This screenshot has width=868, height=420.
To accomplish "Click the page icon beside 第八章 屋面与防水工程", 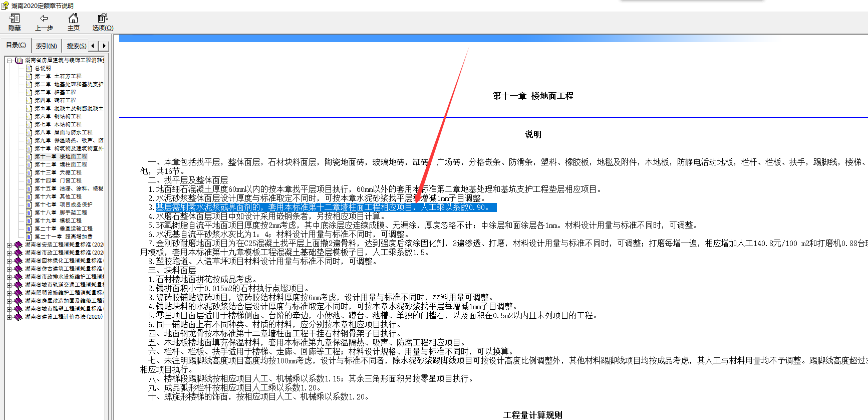I will 29,132.
